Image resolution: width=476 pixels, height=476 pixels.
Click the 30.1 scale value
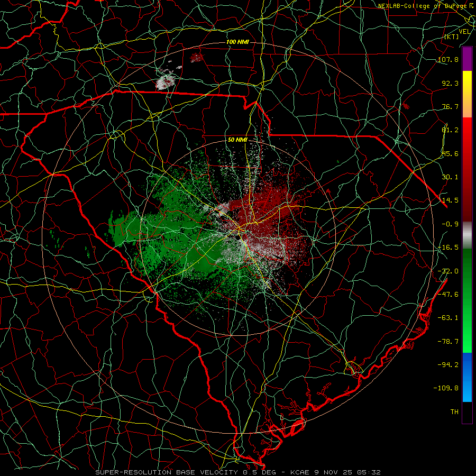tap(450, 177)
